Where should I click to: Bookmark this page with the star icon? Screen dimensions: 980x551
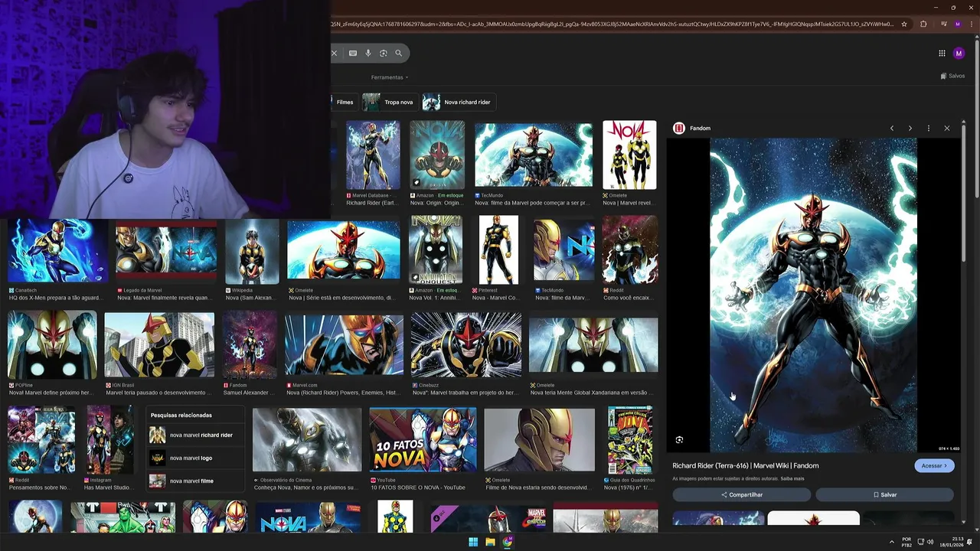[904, 24]
